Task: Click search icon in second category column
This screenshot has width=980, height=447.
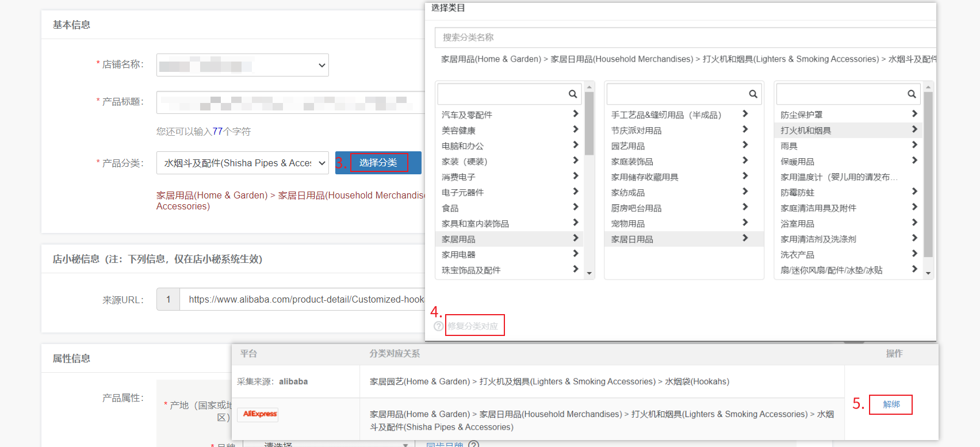Action: click(753, 94)
